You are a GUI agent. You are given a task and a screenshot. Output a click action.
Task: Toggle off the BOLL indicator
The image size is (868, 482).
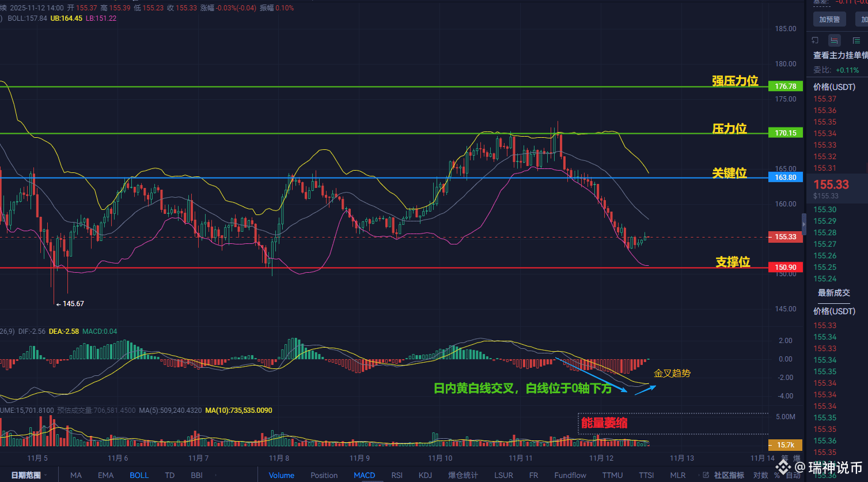coord(139,475)
